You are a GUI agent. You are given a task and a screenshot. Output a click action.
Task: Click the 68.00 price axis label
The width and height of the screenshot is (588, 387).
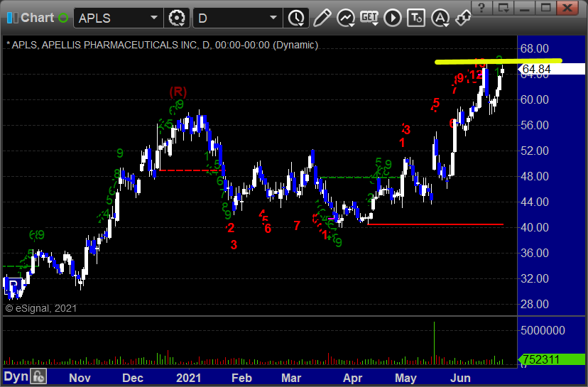pyautogui.click(x=534, y=48)
